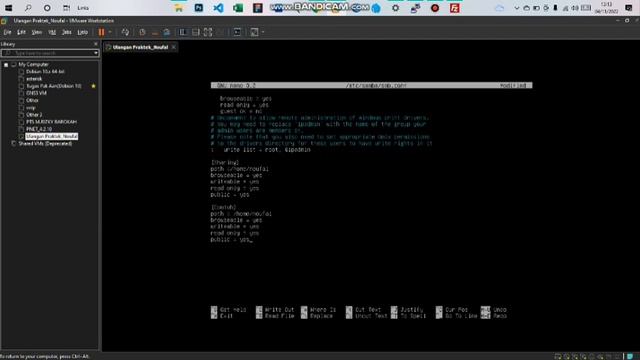Switch to Unity mode icon
The image size is (640, 360).
[x=220, y=32]
